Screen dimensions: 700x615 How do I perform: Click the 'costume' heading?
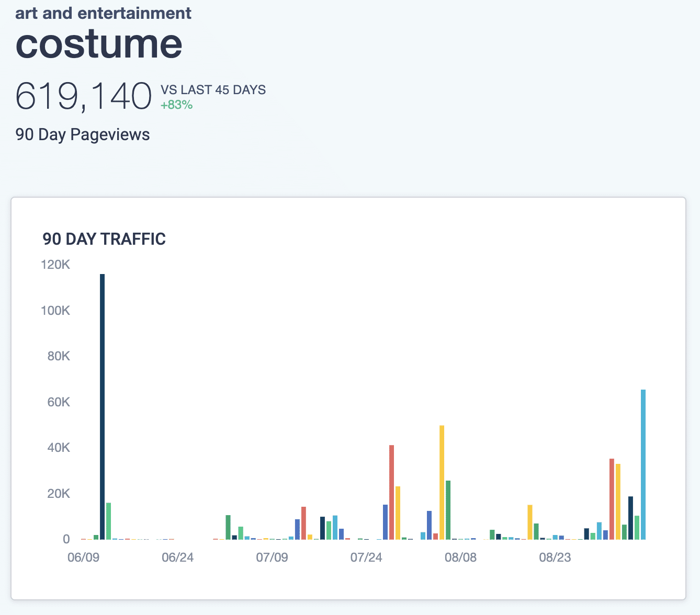[99, 43]
